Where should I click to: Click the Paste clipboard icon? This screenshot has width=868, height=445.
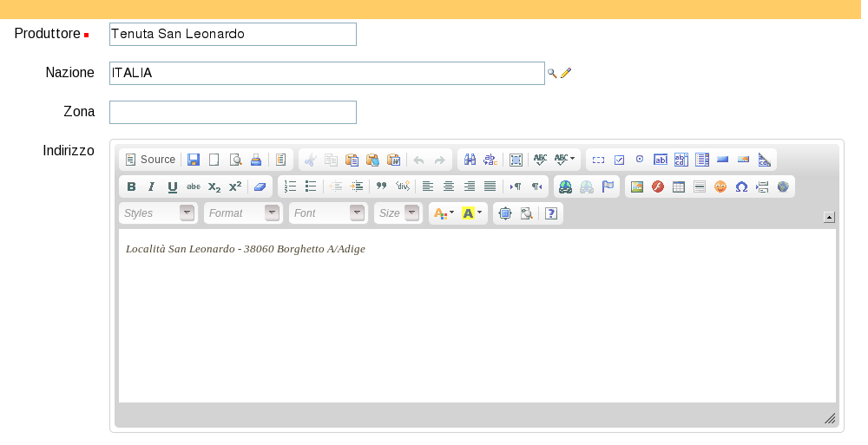352,160
